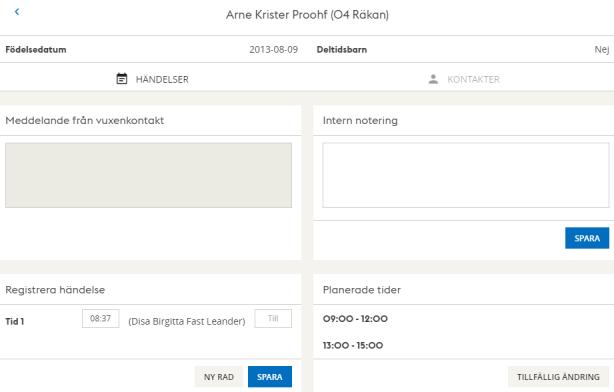614x392 pixels.
Task: Click the Tid 1 row label
Action: (14, 322)
